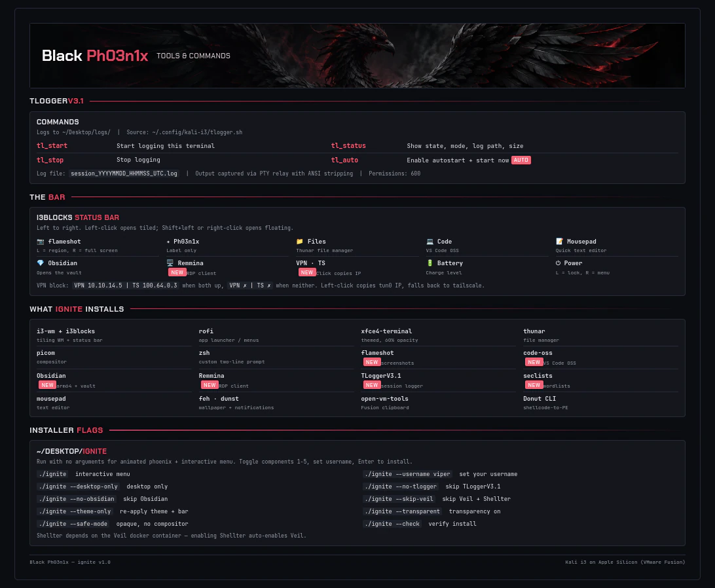Image resolution: width=715 pixels, height=588 pixels.
Task: Click the flameshot camera icon in status bar section
Action: (40, 242)
